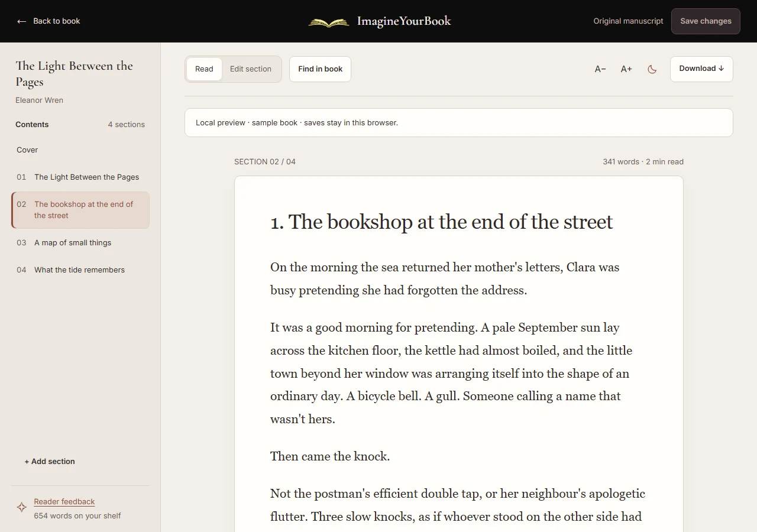757x532 pixels.
Task: Click the sparkle icon beside Reader feedback
Action: coord(22,507)
